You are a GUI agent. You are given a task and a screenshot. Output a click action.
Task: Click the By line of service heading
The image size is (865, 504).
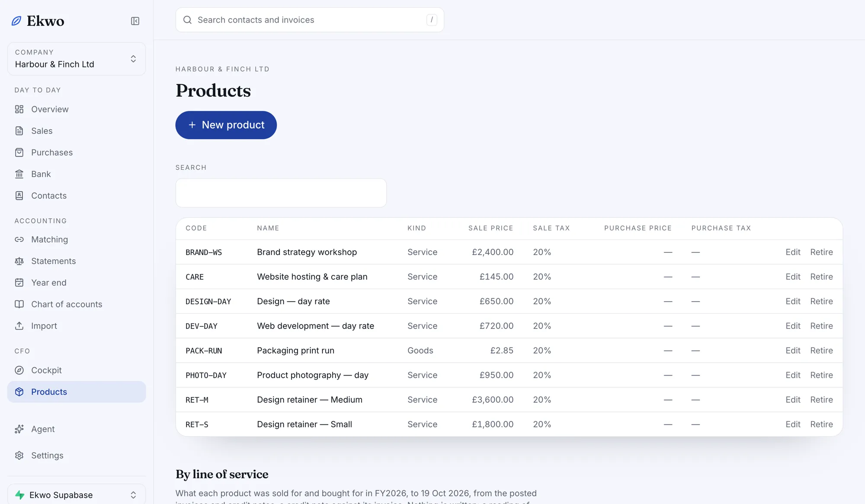click(x=222, y=474)
